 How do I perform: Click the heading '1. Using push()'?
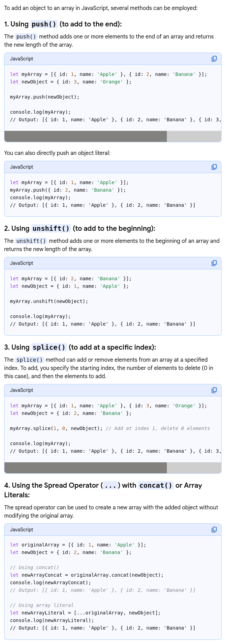coord(63,24)
